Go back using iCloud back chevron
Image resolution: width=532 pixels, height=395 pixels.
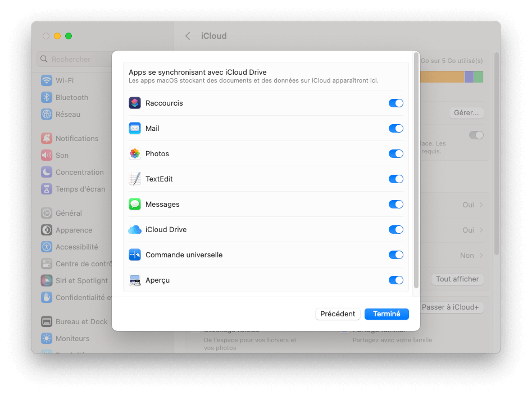tap(188, 36)
